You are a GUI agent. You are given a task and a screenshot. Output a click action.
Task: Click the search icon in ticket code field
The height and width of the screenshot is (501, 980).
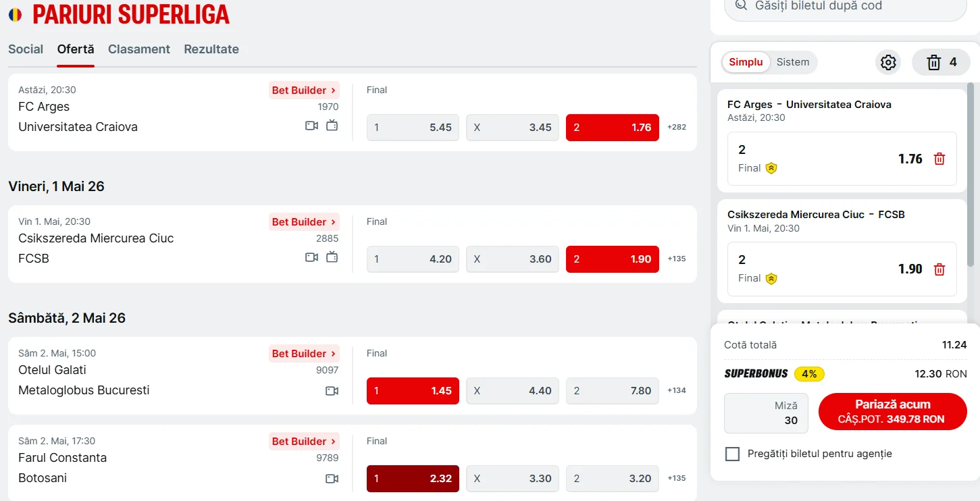click(742, 5)
